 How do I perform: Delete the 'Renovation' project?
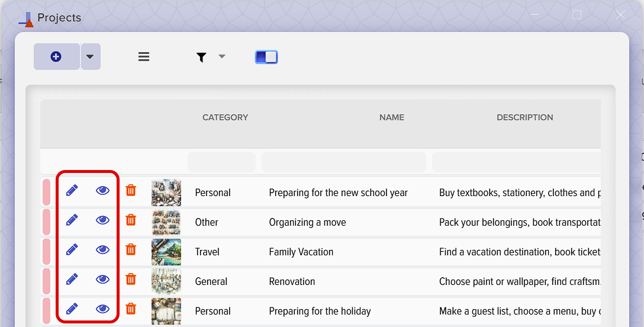point(131,279)
